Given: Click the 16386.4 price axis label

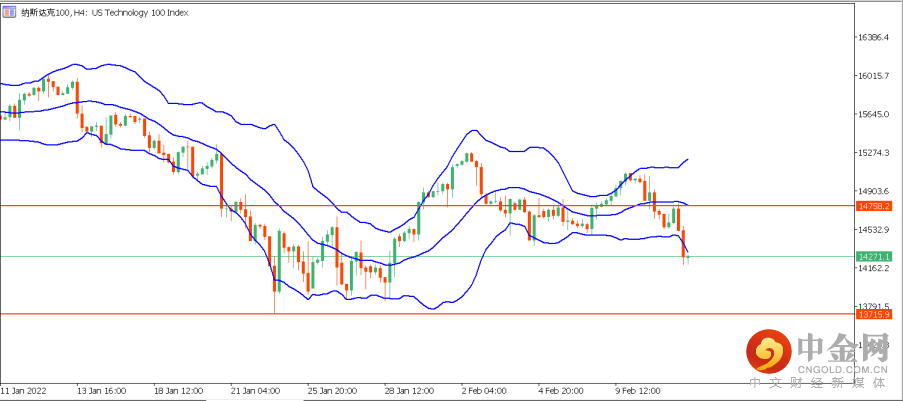Looking at the screenshot, I should (x=875, y=37).
